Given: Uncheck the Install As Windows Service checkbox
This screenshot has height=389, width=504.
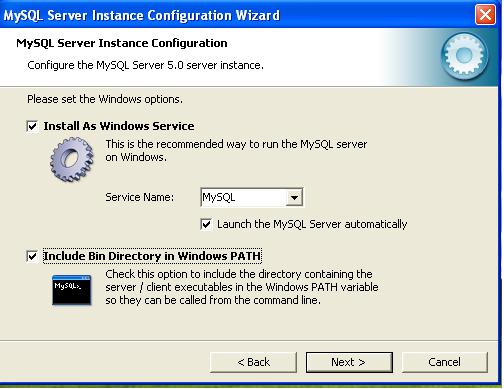Looking at the screenshot, I should (32, 126).
